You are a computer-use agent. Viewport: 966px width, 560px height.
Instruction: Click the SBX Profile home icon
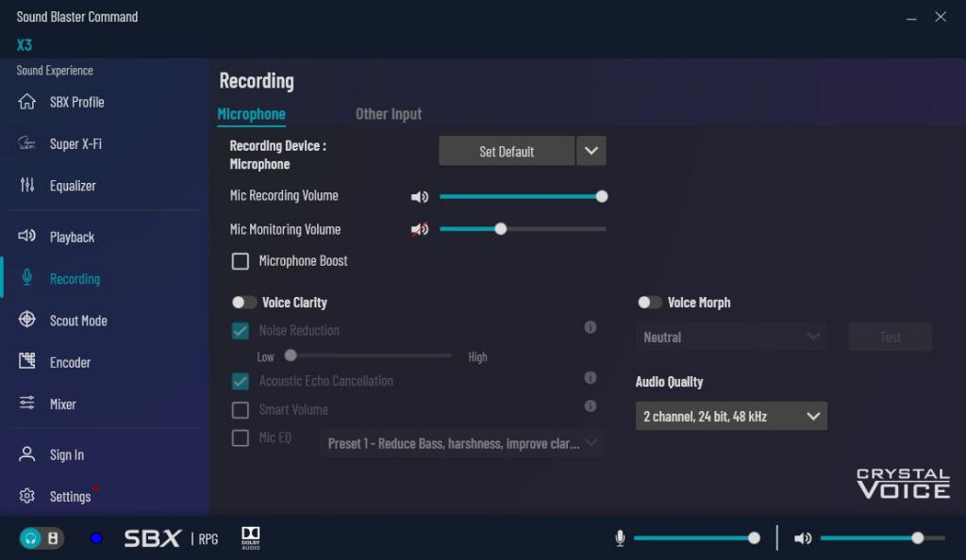[27, 102]
